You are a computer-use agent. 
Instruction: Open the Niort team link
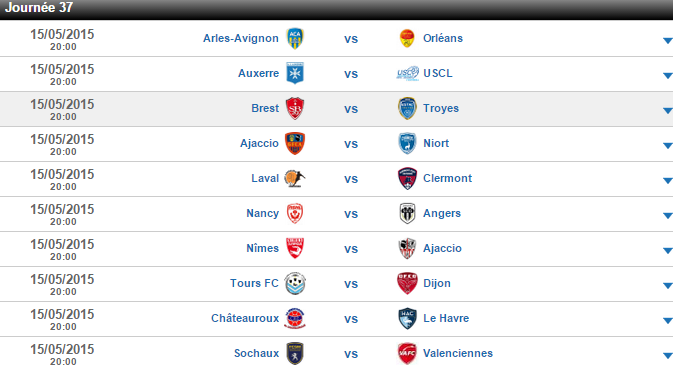pos(436,143)
